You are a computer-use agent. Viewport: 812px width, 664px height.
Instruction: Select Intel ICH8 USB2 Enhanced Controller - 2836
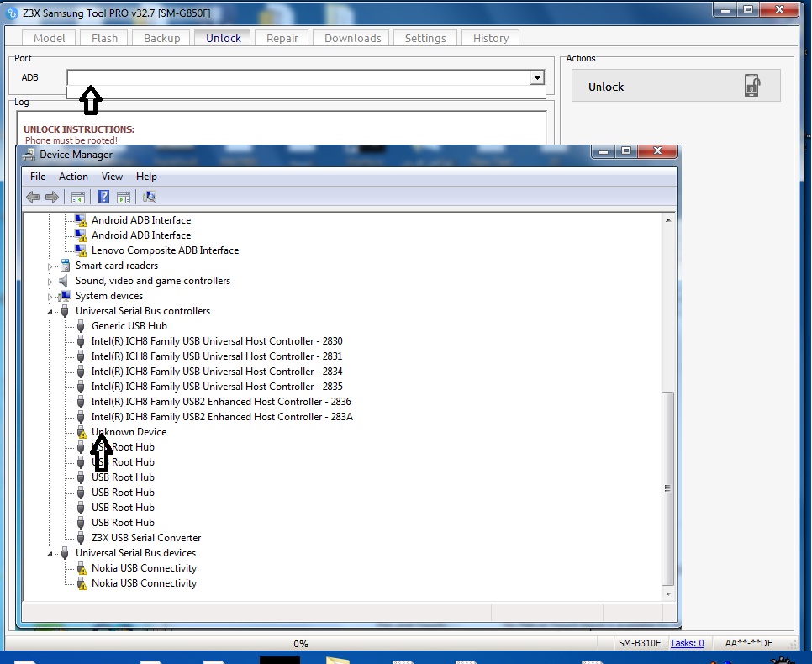221,402
